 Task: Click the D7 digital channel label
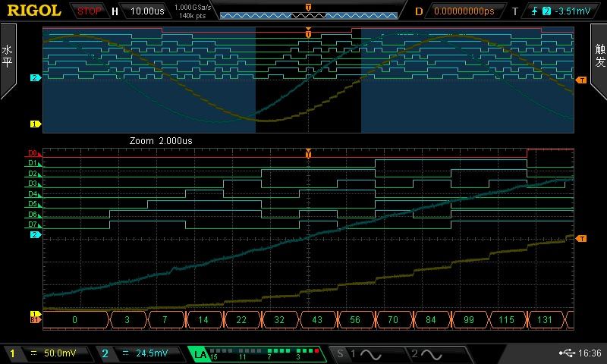click(33, 224)
